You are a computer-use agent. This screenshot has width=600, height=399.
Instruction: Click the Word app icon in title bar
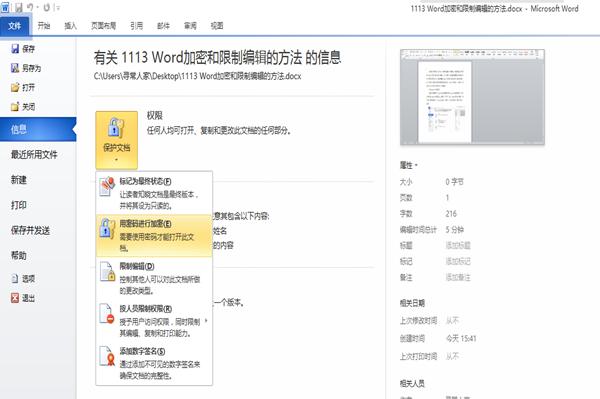click(5, 7)
